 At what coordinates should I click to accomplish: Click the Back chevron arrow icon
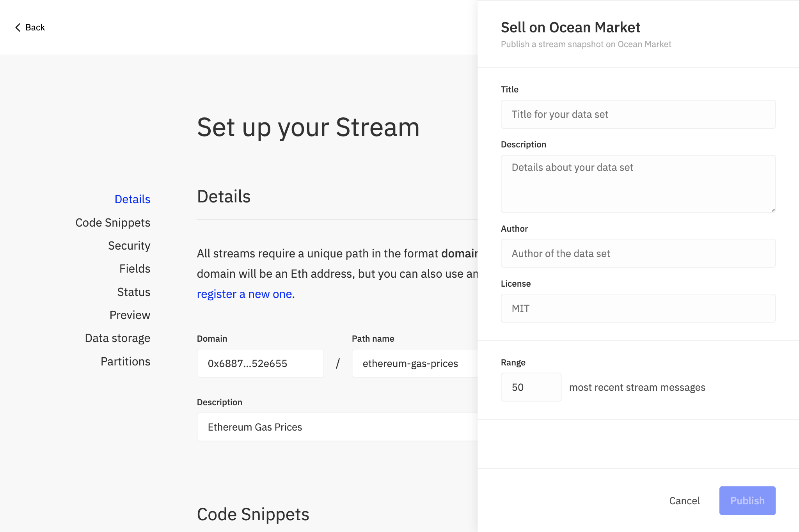tap(18, 27)
